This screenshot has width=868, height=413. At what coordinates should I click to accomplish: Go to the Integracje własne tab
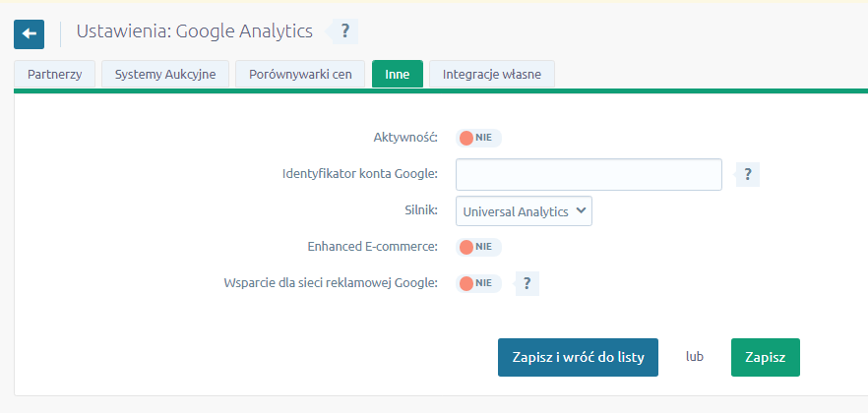click(491, 75)
